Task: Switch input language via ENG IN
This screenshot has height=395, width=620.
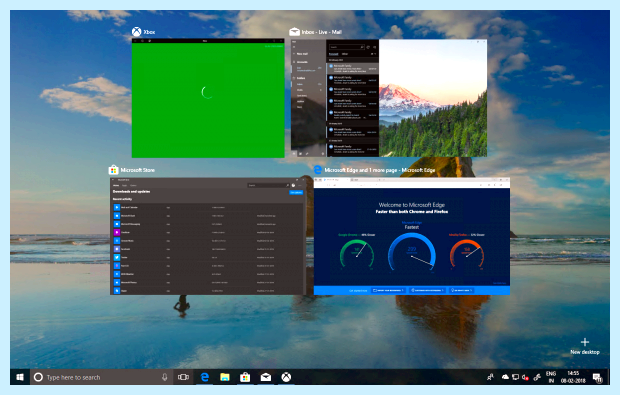Action: point(551,377)
